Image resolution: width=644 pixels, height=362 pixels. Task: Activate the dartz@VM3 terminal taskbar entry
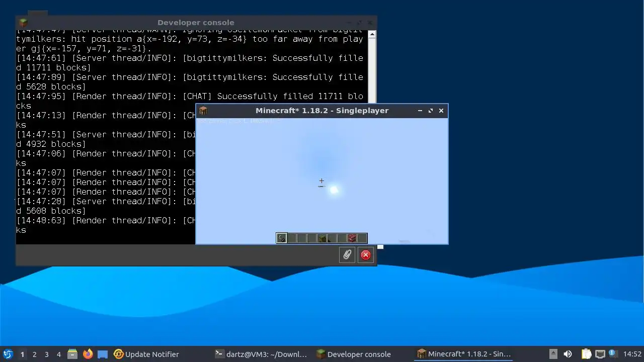point(261,354)
